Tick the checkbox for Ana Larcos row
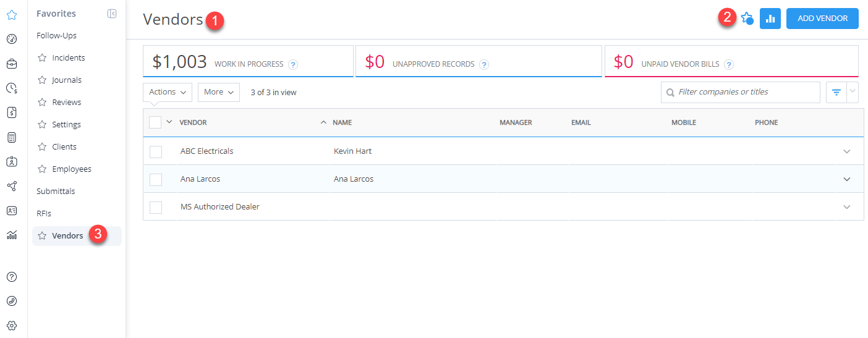Viewport: 868px width, 338px height. (156, 179)
